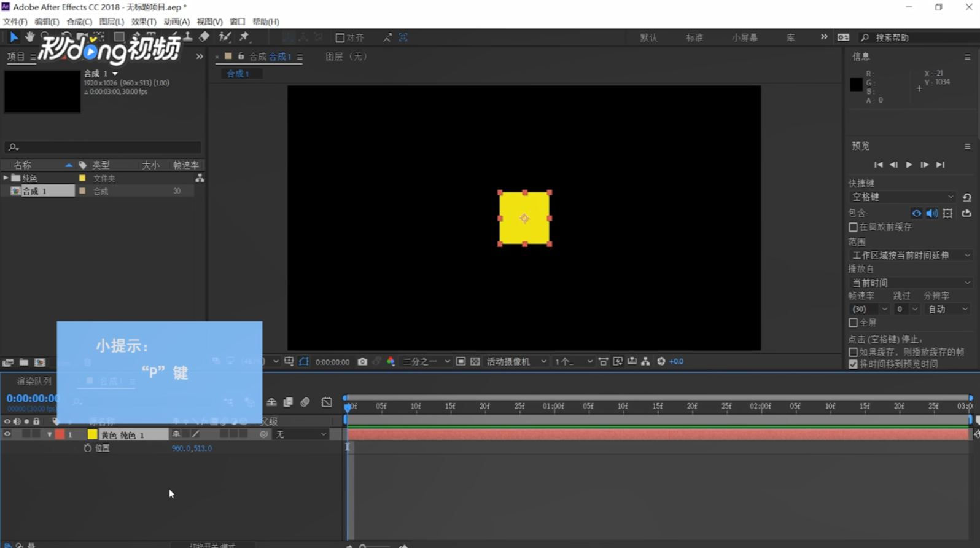Image resolution: width=980 pixels, height=548 pixels.
Task: Open the 效果(T) menu
Action: (144, 22)
